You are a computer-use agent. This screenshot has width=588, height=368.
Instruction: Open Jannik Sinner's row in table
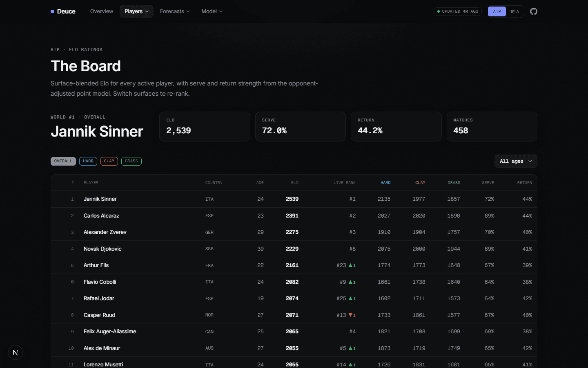294,199
